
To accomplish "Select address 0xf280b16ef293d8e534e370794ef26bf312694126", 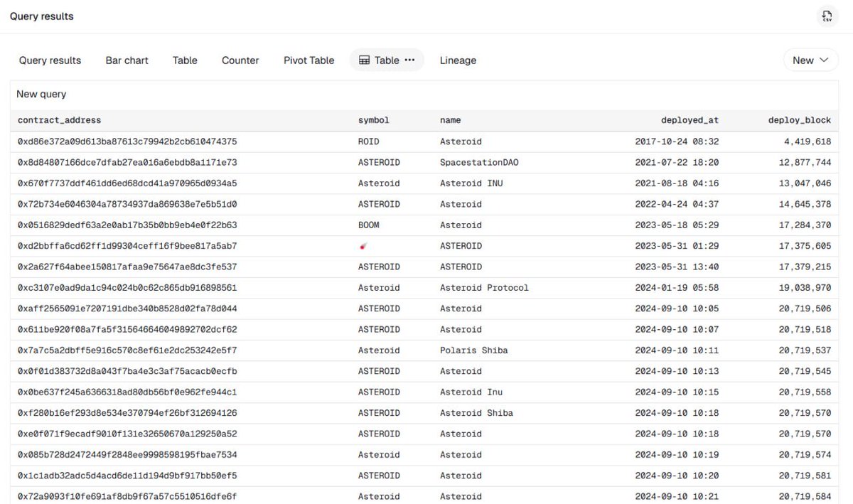I will [x=127, y=413].
